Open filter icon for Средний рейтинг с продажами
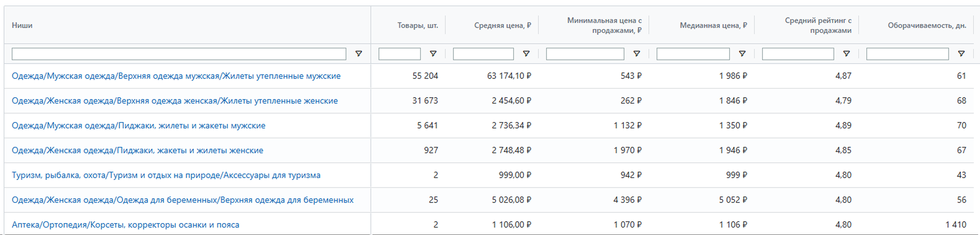The image size is (980, 235). click(847, 54)
